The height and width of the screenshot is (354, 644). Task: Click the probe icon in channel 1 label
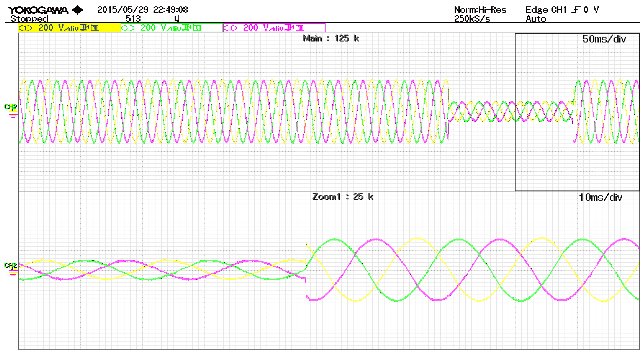pyautogui.click(x=95, y=28)
